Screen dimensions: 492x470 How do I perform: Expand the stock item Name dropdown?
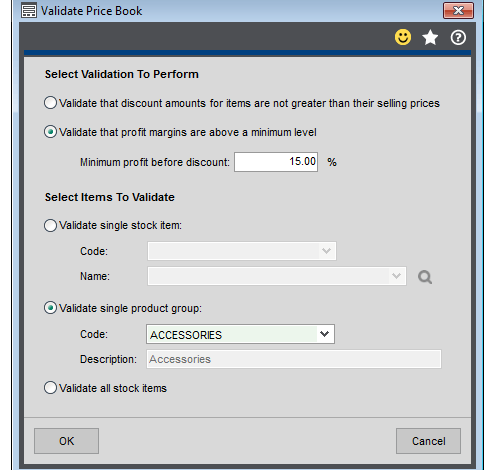tap(396, 276)
